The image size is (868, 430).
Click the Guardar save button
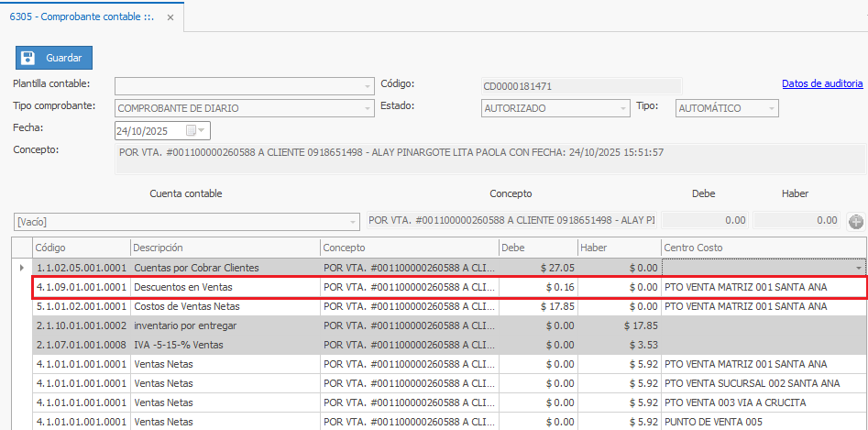point(54,58)
